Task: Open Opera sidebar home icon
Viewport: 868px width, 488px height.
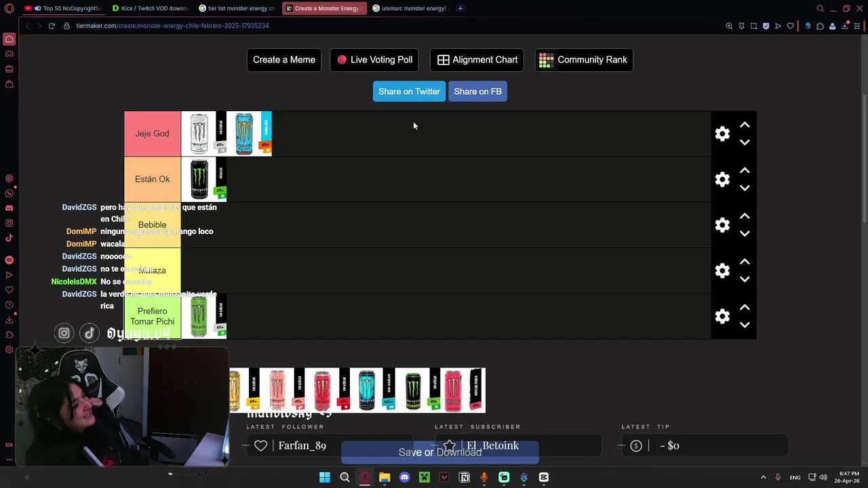Action: [x=9, y=39]
